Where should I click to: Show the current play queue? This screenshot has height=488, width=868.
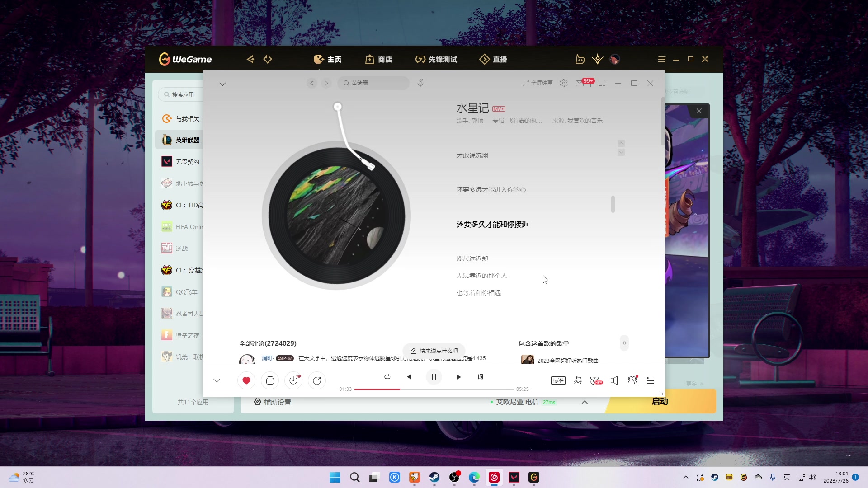651,380
